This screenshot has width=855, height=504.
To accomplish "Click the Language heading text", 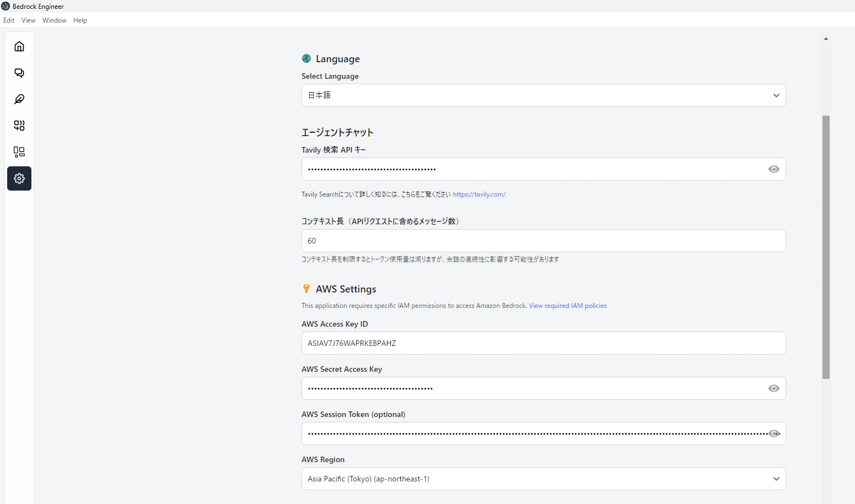I will coord(338,59).
